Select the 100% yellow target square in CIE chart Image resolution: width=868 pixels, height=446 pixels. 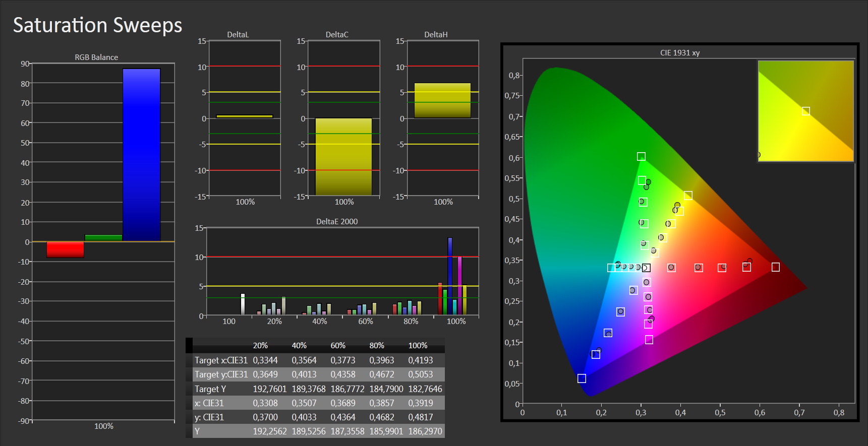pos(688,196)
